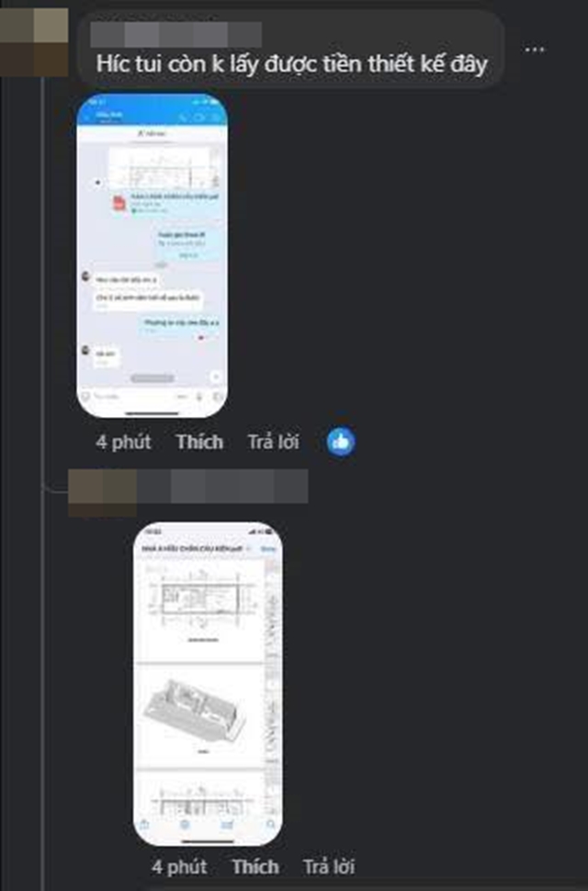Open the 4 phút timestamp of the reply
Viewport: 588px width, 891px height.
[x=179, y=866]
